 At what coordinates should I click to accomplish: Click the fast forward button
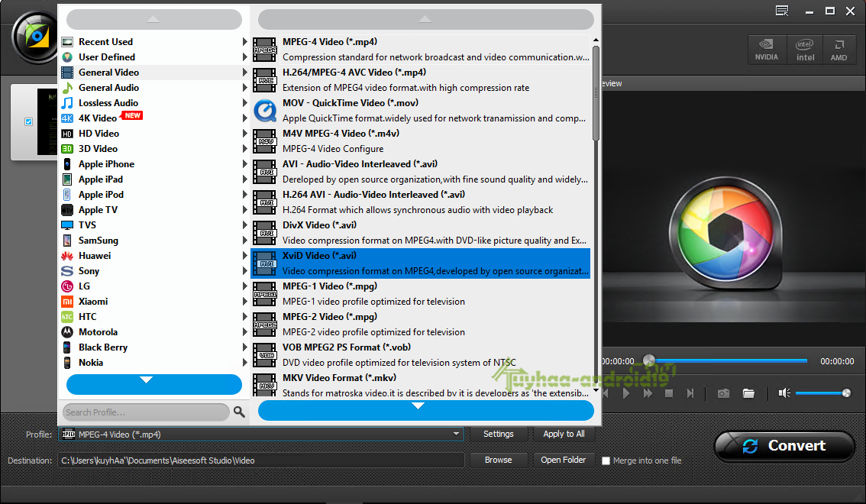pos(648,393)
